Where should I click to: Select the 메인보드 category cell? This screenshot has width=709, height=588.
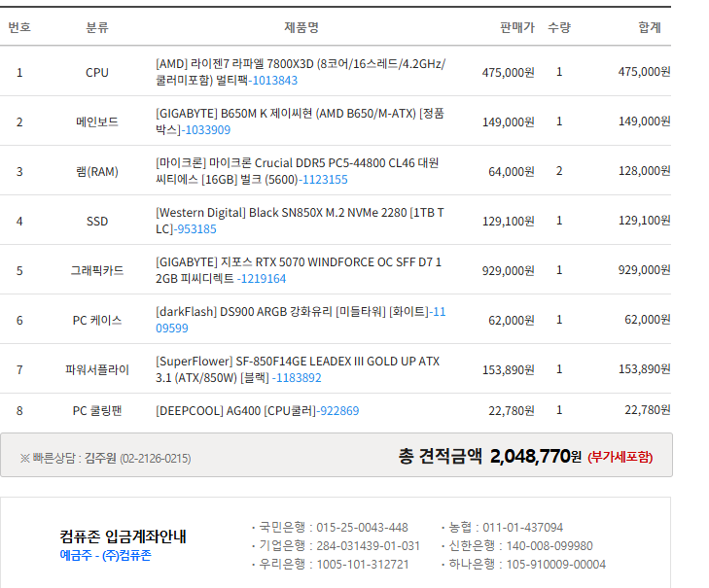97,122
